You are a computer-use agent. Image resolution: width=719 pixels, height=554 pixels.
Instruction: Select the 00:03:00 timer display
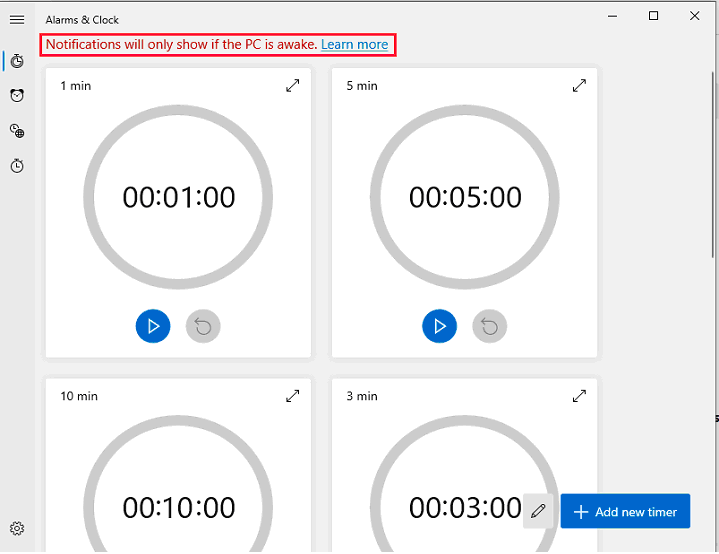click(x=465, y=508)
